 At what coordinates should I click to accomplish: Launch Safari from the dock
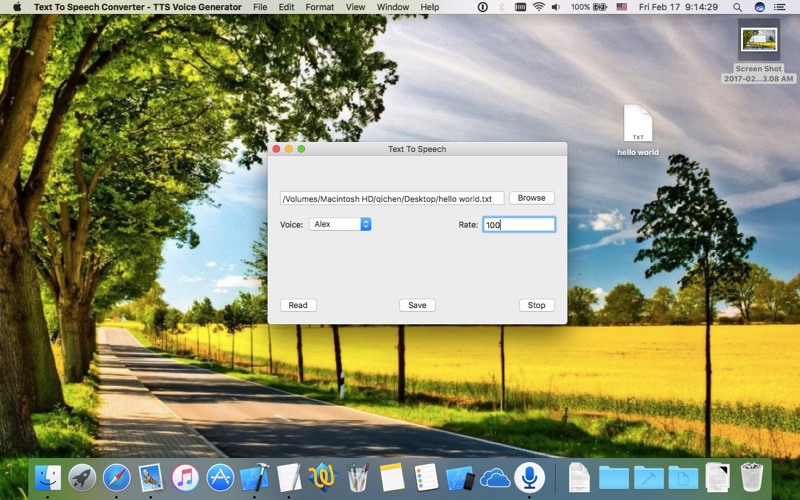(x=117, y=477)
